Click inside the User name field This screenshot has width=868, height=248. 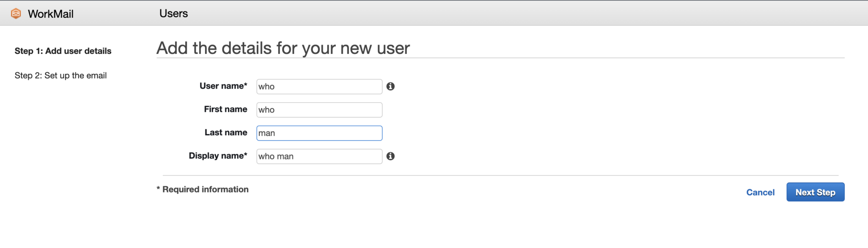coord(319,86)
